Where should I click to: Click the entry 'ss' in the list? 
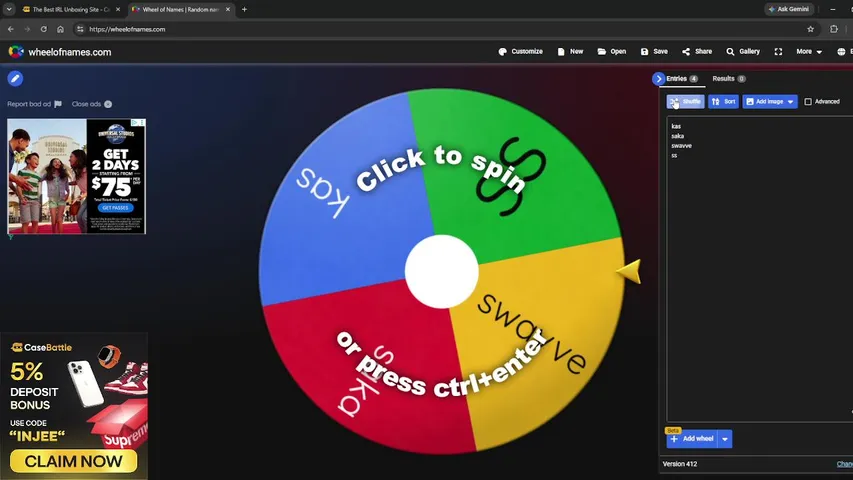coord(675,156)
